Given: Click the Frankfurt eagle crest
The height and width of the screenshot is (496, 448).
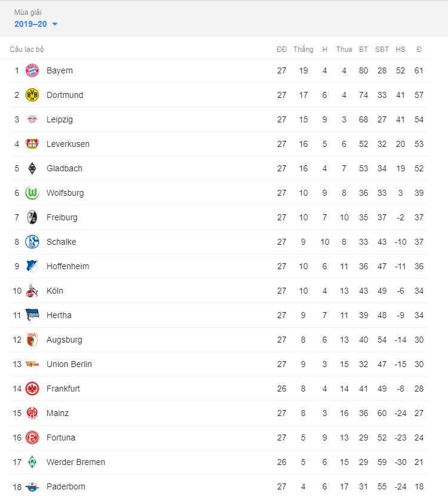Looking at the screenshot, I should tap(32, 389).
